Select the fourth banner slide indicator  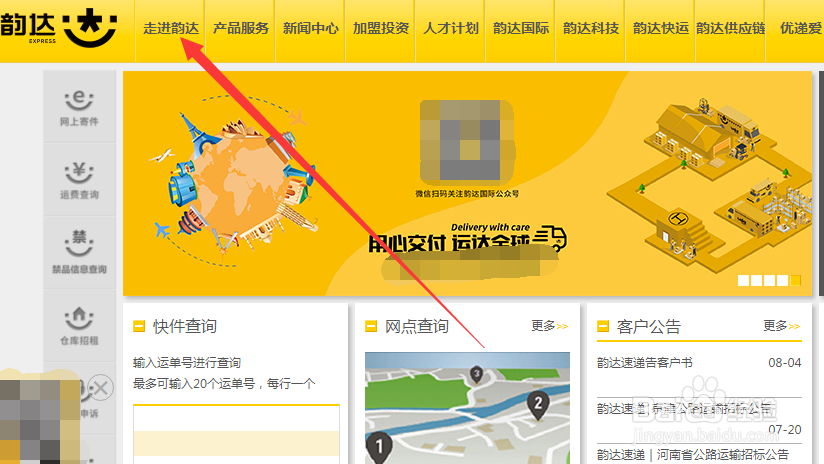tap(782, 281)
